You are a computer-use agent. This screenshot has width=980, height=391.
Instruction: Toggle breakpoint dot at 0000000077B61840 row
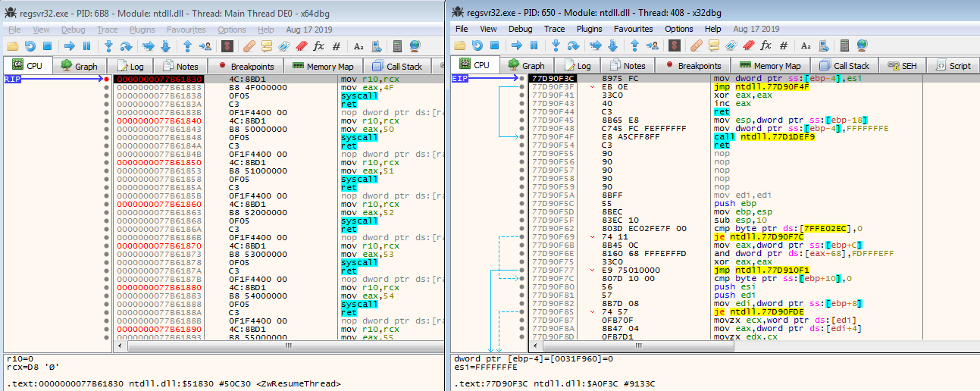(x=107, y=120)
